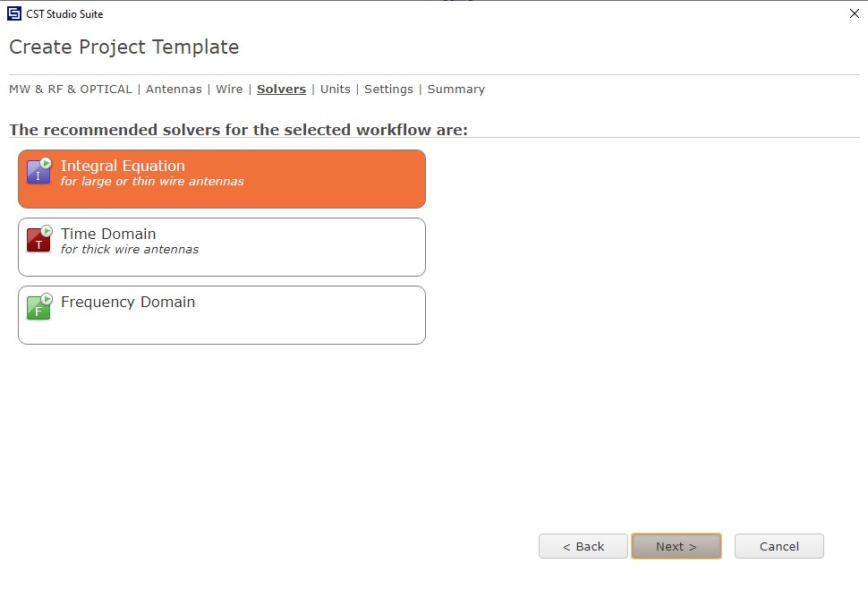Close the Create Project Template window
Viewport: 868px width, 598px height.
pyautogui.click(x=855, y=13)
